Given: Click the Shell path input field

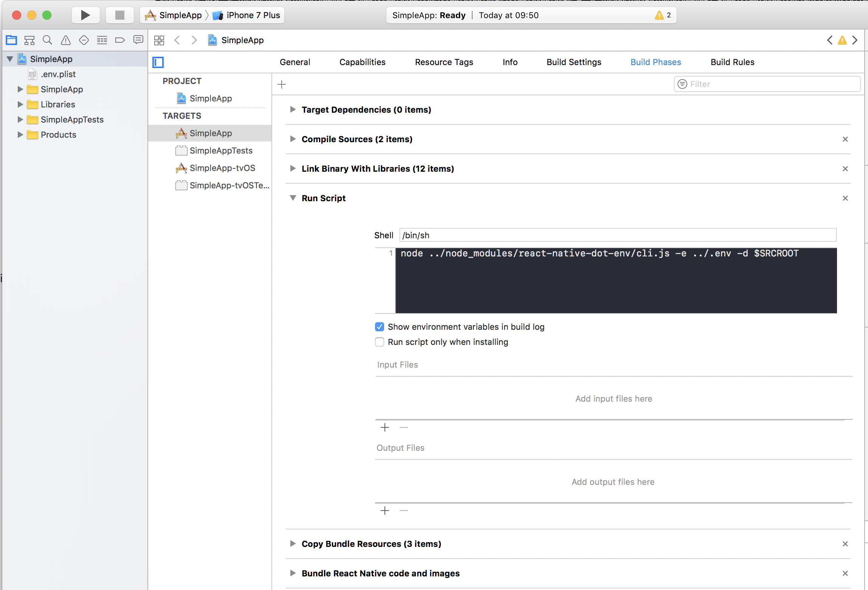Looking at the screenshot, I should 617,235.
